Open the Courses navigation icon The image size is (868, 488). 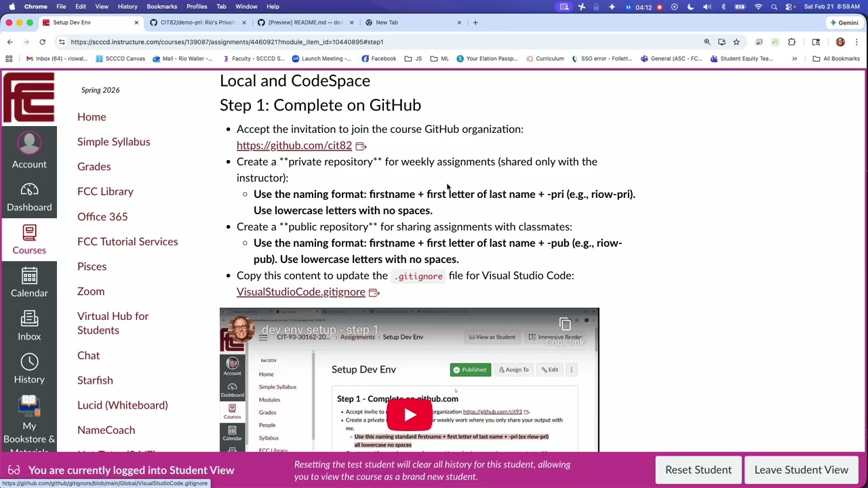pyautogui.click(x=28, y=240)
